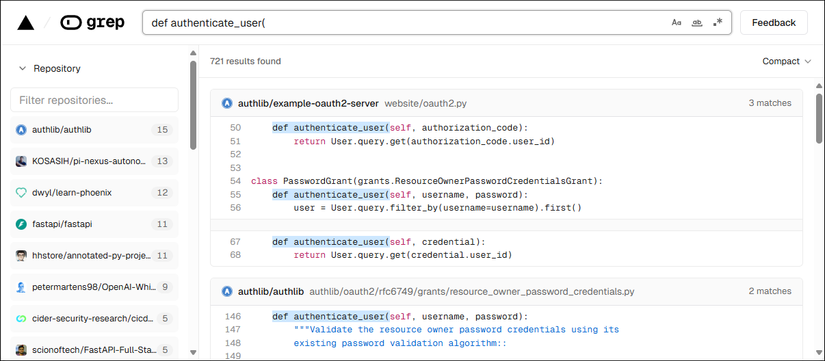
Task: Click authlib/authlib result avatar icon
Action: [227, 291]
